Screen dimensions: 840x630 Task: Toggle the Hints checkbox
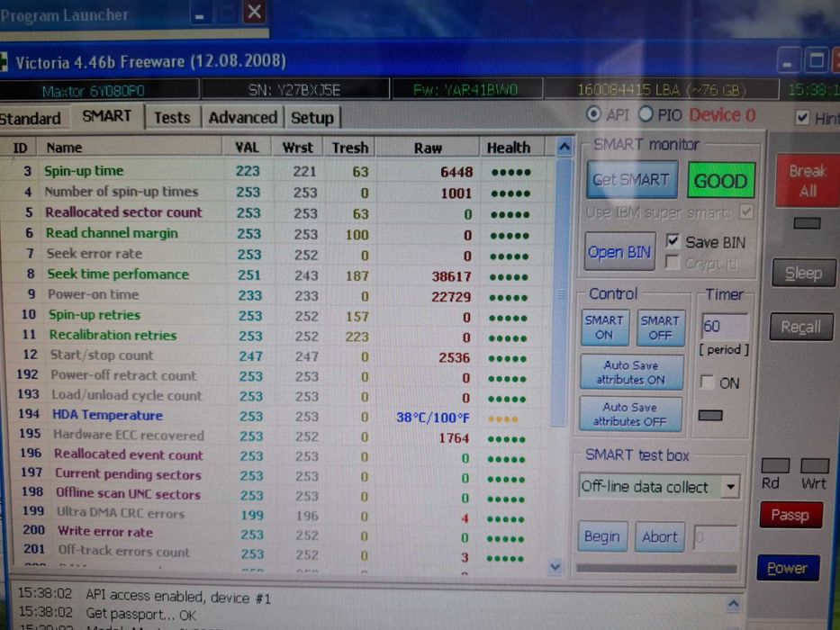coord(802,117)
